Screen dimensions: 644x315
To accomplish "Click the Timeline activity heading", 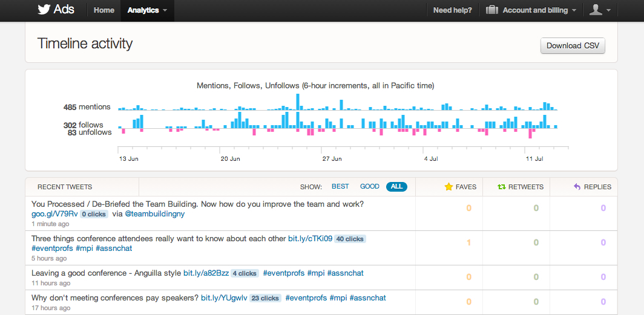I will [x=85, y=44].
